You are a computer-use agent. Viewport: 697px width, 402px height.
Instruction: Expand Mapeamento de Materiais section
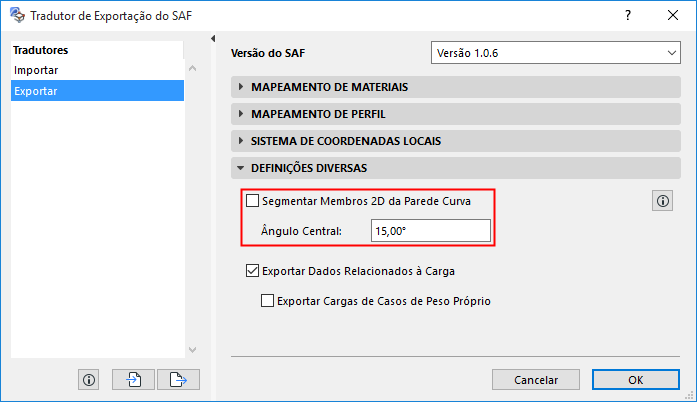tap(456, 87)
